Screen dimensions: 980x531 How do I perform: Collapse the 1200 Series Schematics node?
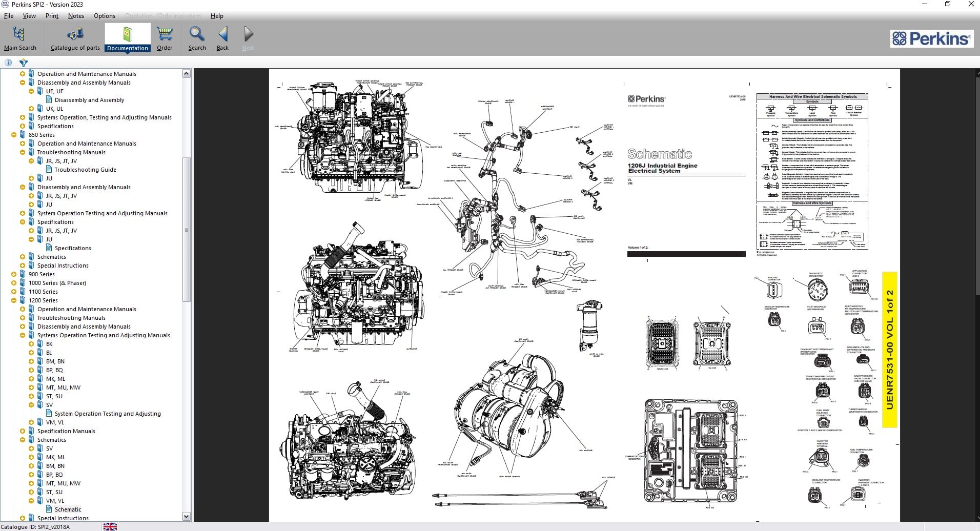point(23,440)
